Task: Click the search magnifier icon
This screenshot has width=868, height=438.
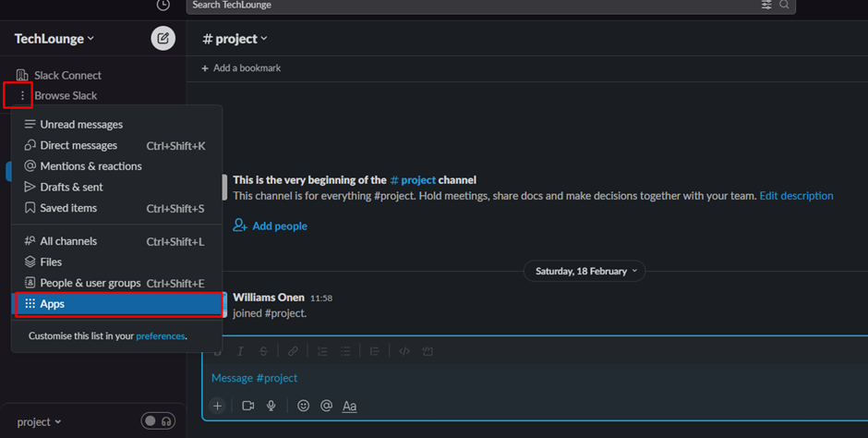Action: click(784, 5)
